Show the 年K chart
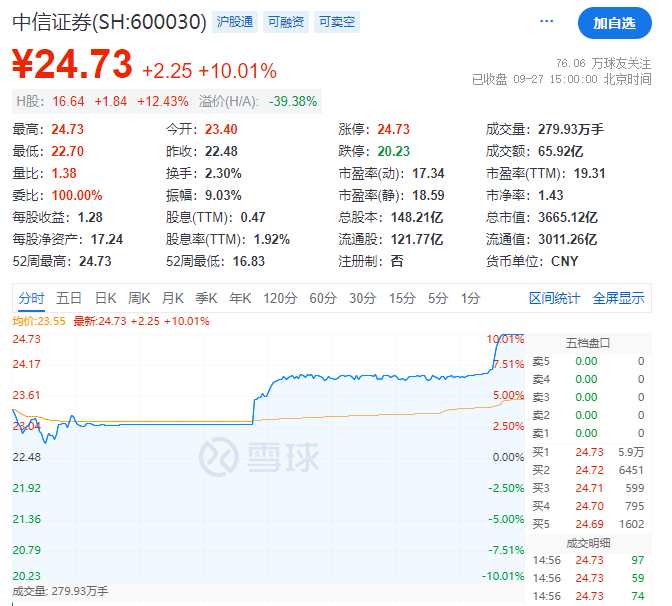 coord(241,298)
